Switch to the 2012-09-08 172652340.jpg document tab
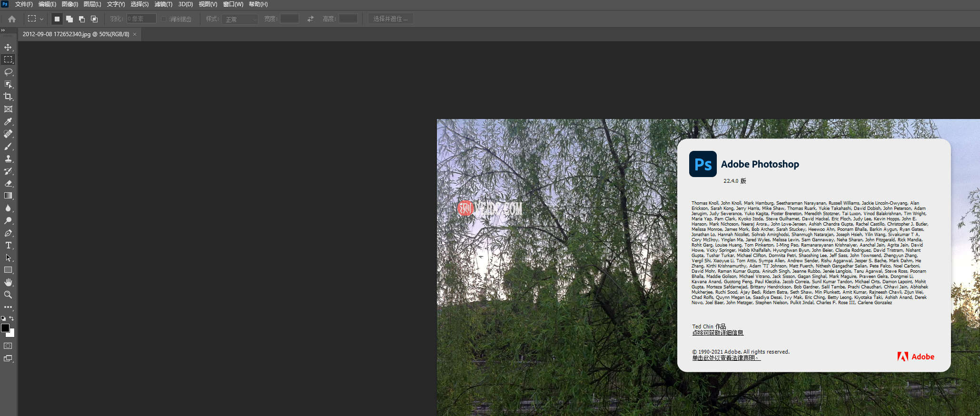980x416 pixels. coord(76,34)
